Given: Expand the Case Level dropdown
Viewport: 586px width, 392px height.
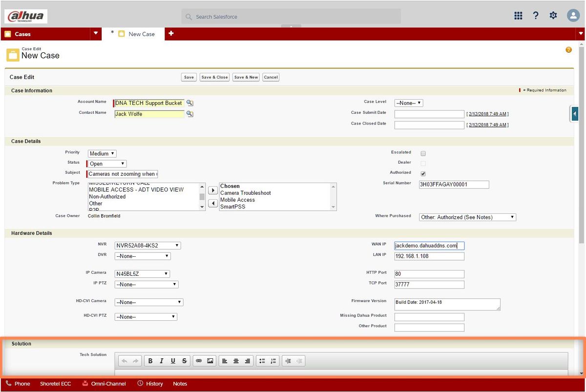Looking at the screenshot, I should tap(408, 103).
